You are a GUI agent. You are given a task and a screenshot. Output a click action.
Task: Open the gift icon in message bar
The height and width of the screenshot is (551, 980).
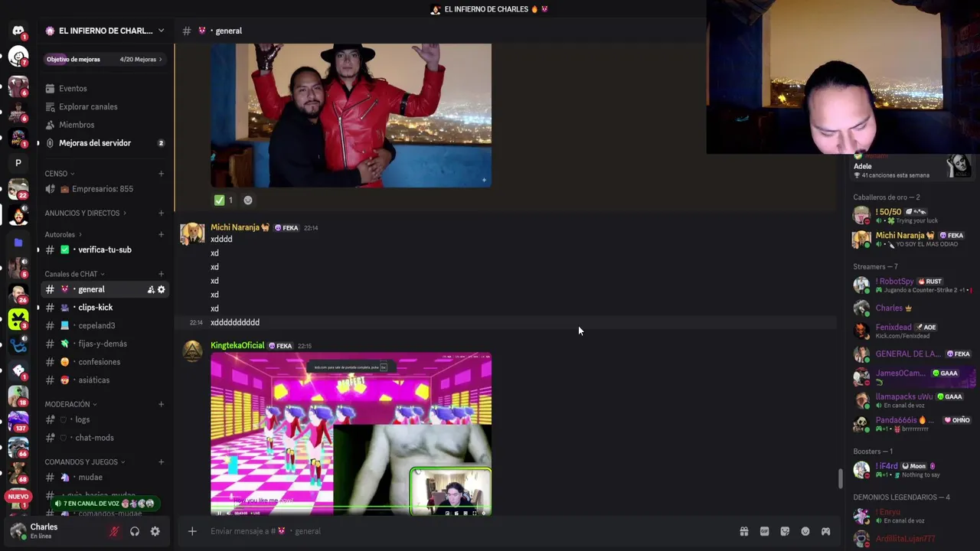click(x=743, y=531)
